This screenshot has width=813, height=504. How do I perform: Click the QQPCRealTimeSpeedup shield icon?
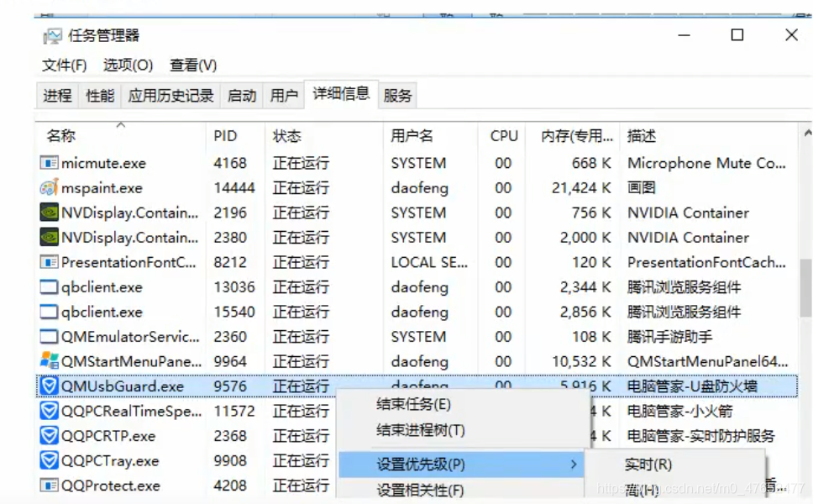pyautogui.click(x=49, y=411)
